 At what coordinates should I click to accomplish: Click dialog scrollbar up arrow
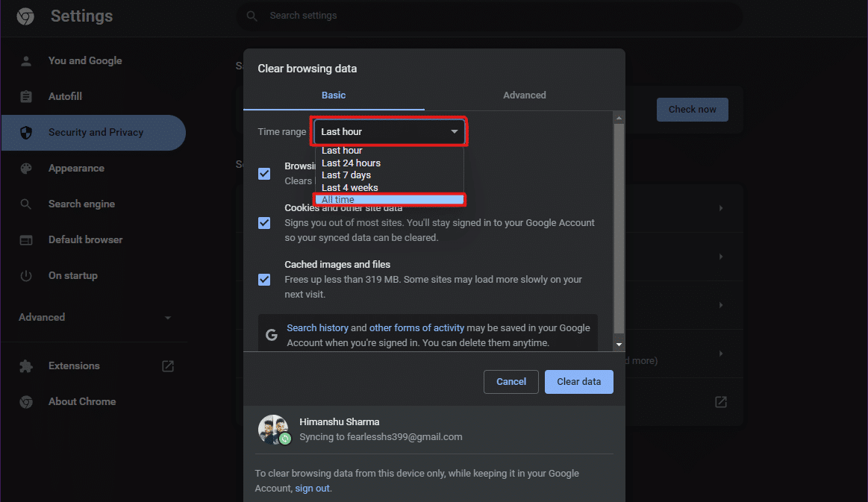[619, 118]
